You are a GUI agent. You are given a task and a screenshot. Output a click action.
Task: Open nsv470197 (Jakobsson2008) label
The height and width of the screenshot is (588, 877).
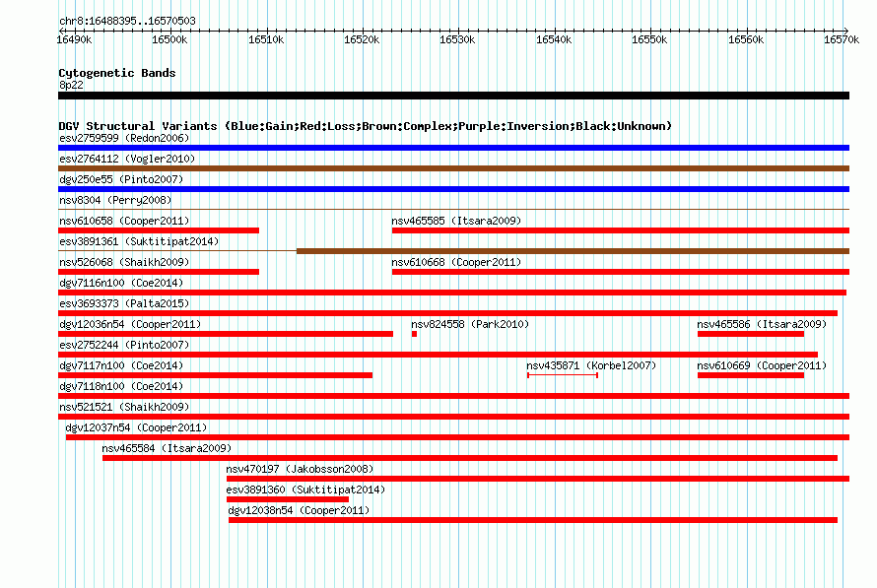coord(300,469)
